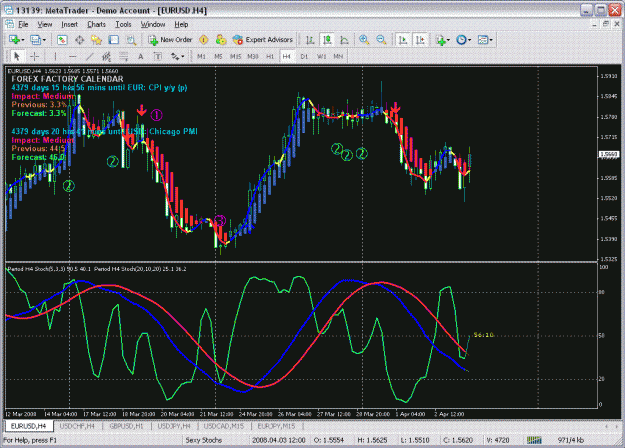Click the Sexy Stochs profile name in status bar
Viewport: 625px width, 448px height.
tap(204, 440)
